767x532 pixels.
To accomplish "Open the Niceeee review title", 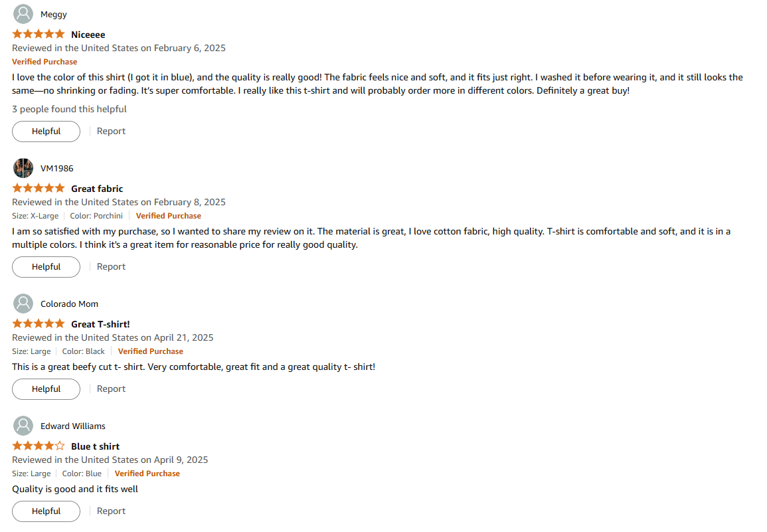I will tap(88, 35).
